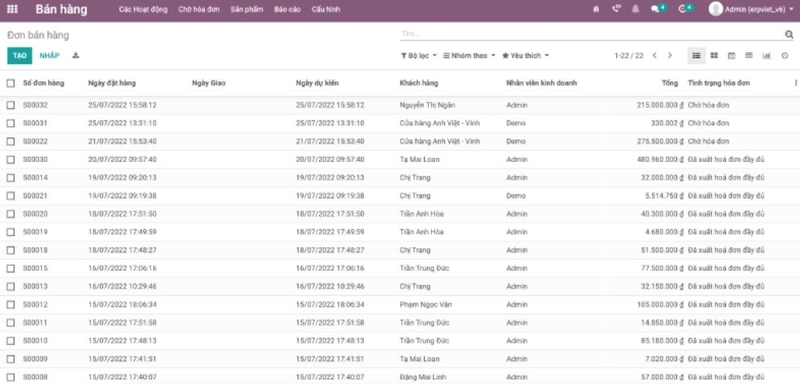800x384 pixels.
Task: Click customer Nguyễn Thị Ngân
Action: click(x=428, y=105)
